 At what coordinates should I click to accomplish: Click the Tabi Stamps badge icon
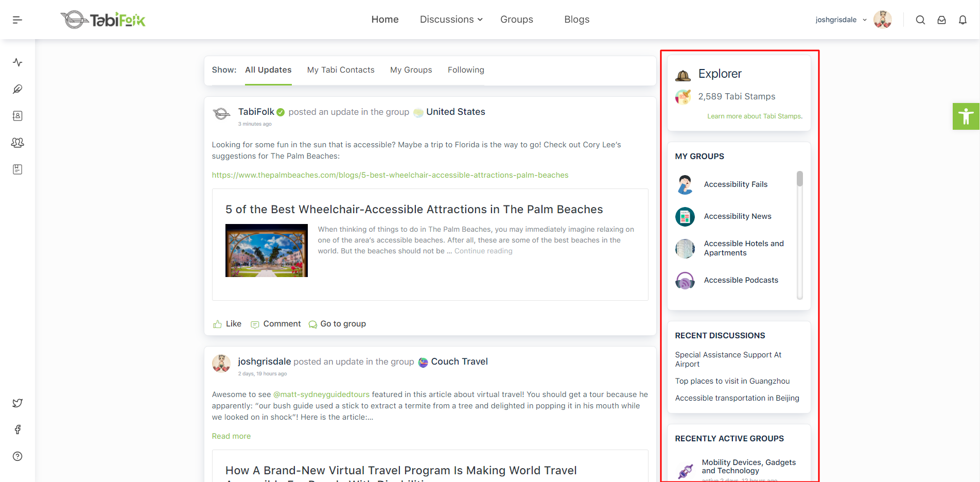click(x=683, y=96)
